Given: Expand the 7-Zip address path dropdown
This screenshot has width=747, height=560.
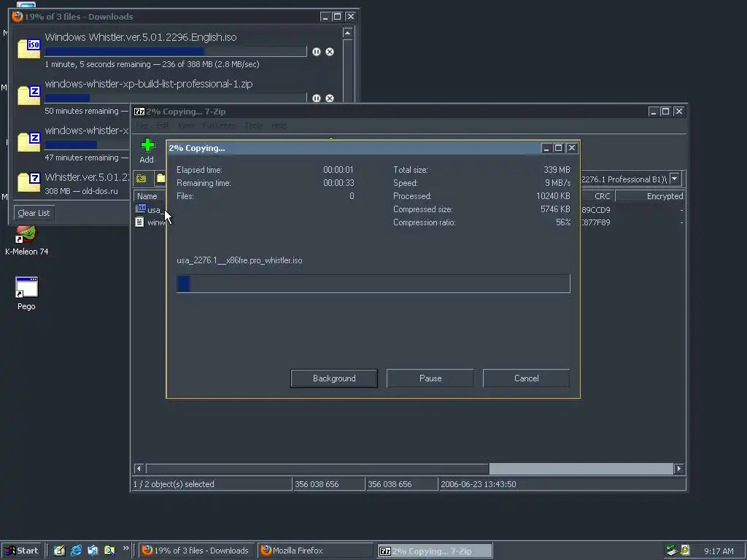Looking at the screenshot, I should [x=675, y=179].
